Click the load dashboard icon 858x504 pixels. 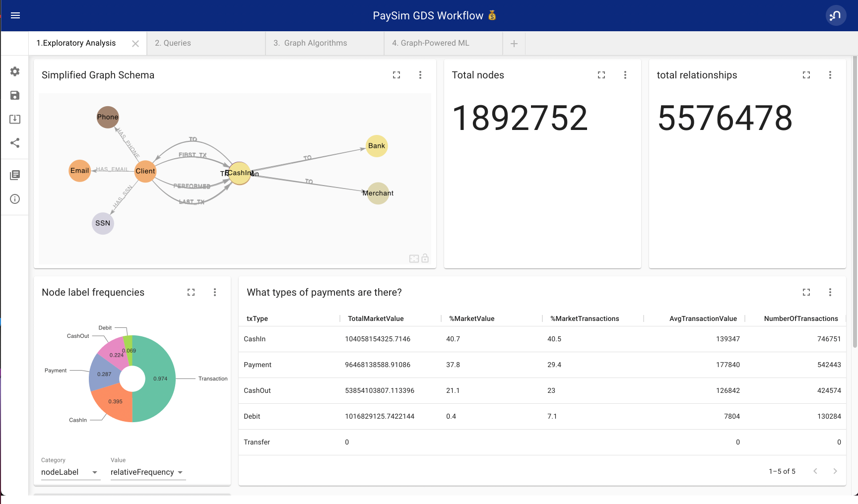point(15,119)
